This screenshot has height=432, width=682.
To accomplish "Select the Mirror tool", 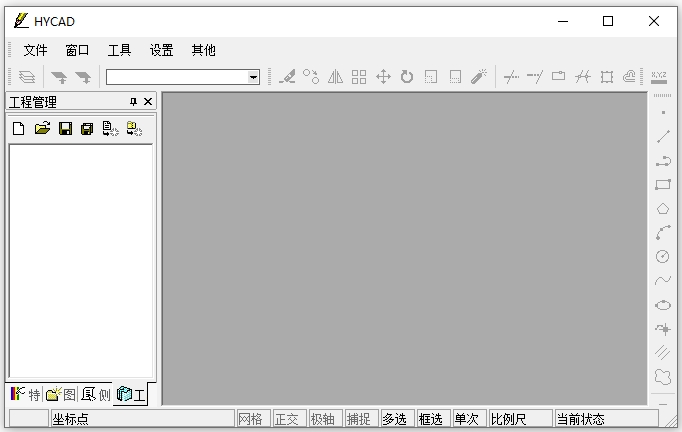I will coord(335,77).
